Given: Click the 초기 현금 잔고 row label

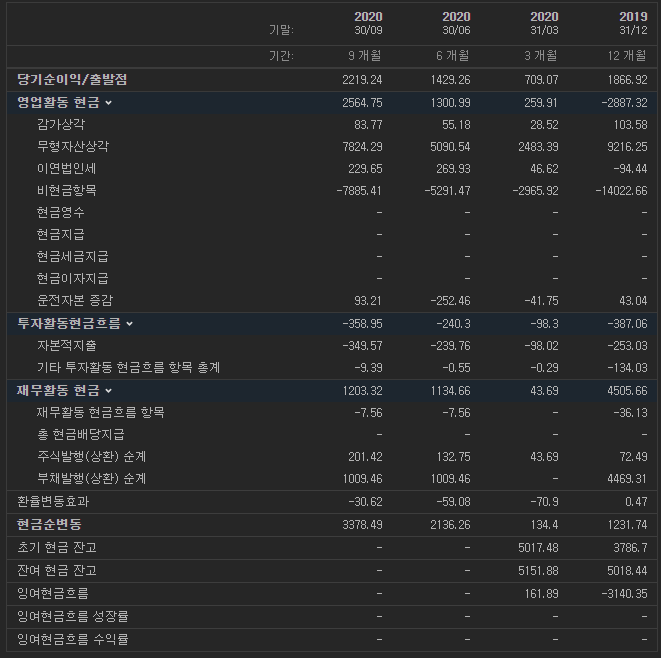Looking at the screenshot, I should tap(57, 548).
